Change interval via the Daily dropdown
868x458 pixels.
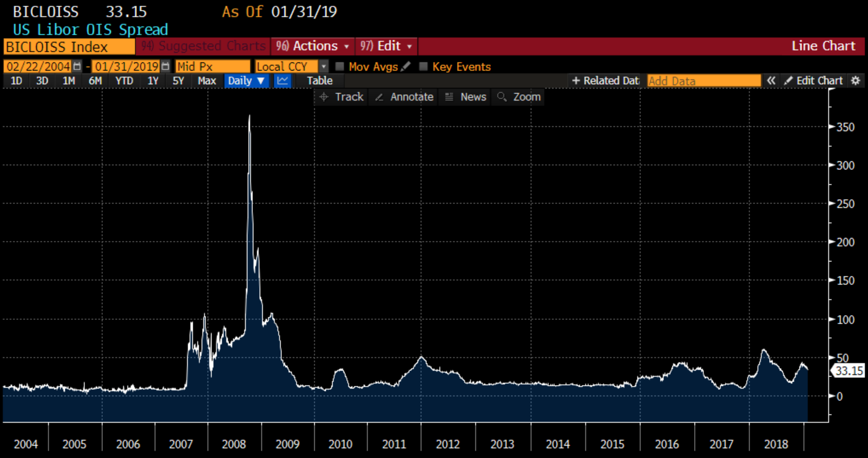point(246,81)
